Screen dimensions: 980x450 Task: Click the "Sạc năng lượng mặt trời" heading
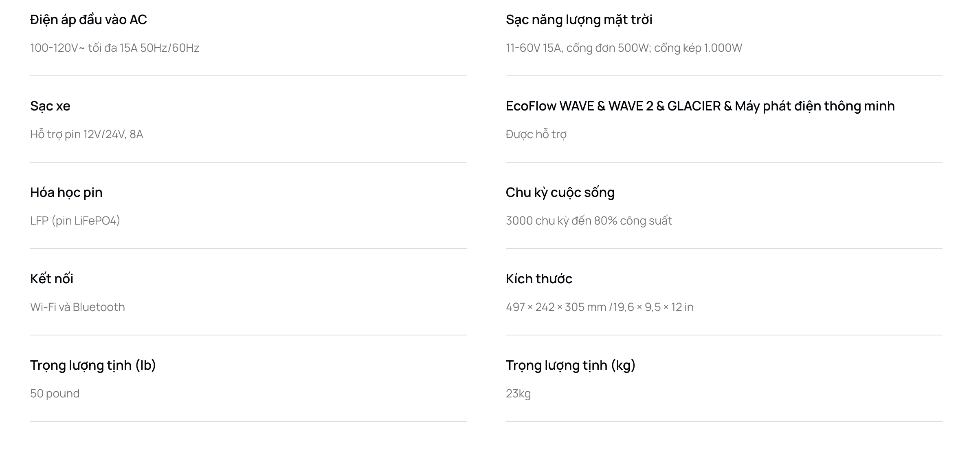tap(579, 20)
